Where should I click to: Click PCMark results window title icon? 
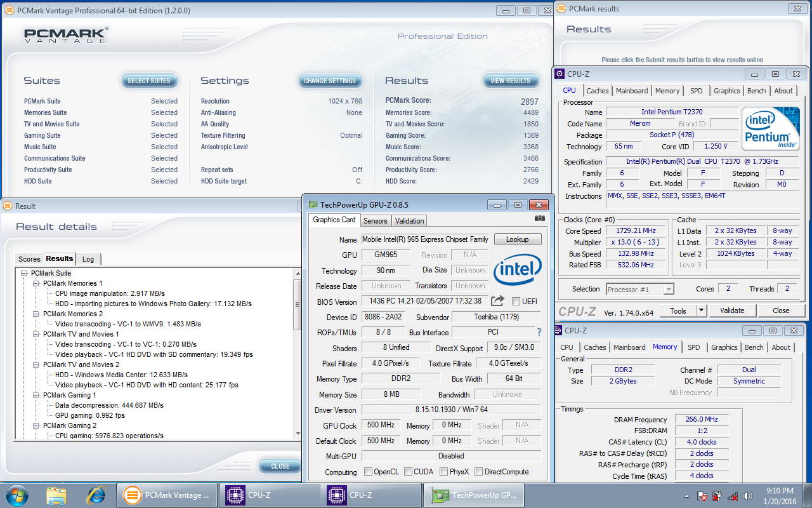(x=561, y=8)
